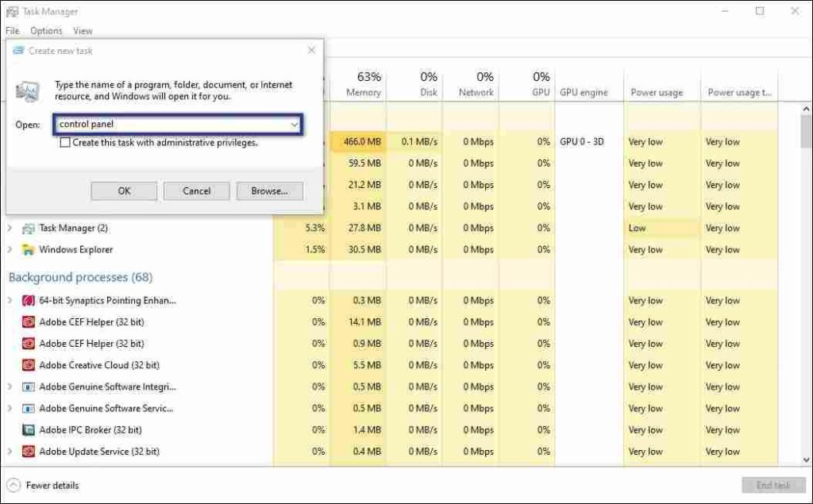Image resolution: width=813 pixels, height=504 pixels.
Task: Cancel the Create new task dialog
Action: point(196,190)
